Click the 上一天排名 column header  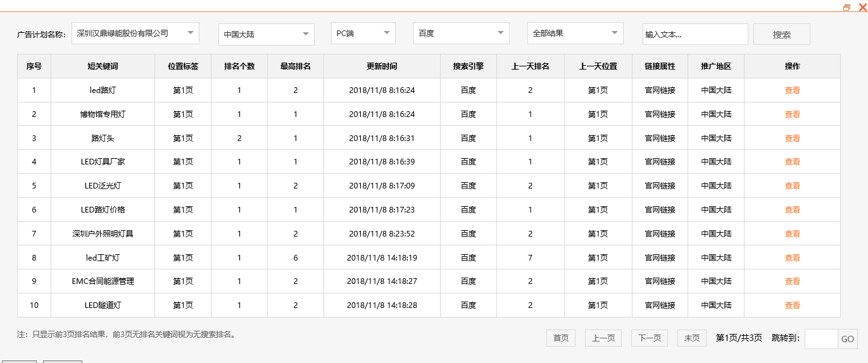point(531,66)
